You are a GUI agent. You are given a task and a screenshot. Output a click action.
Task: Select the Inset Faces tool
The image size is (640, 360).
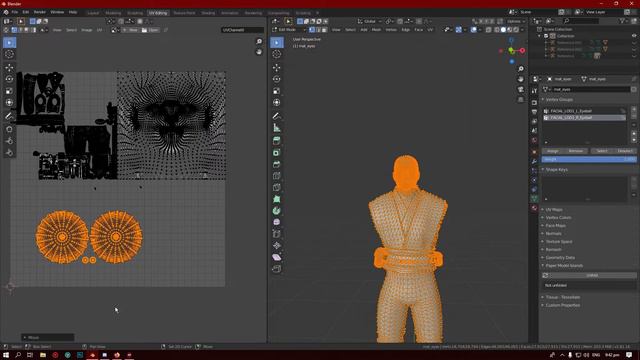tap(277, 153)
